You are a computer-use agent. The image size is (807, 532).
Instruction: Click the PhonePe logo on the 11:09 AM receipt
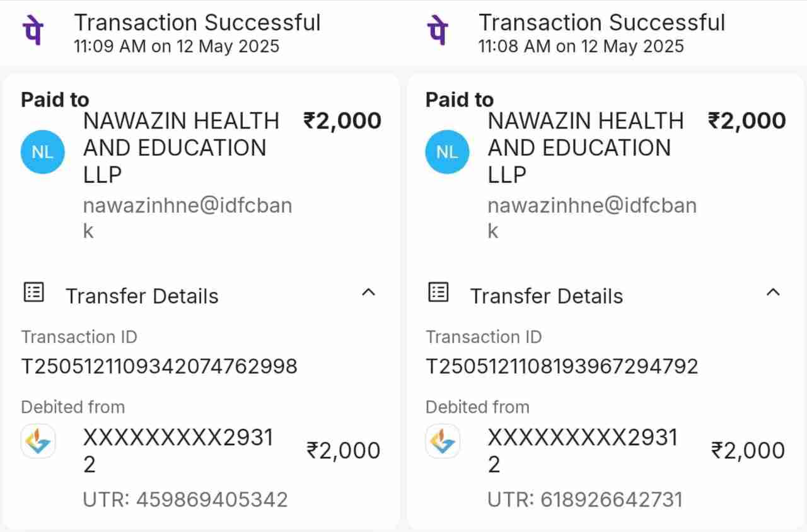coord(32,31)
